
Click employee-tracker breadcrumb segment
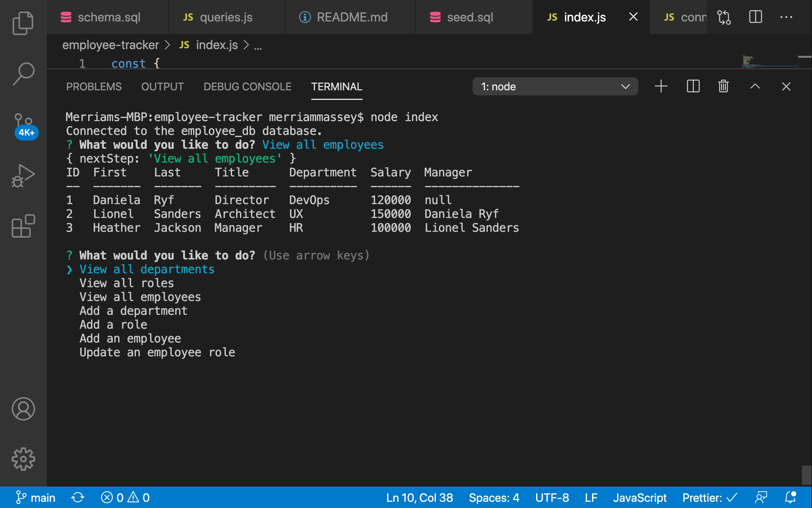coord(111,45)
